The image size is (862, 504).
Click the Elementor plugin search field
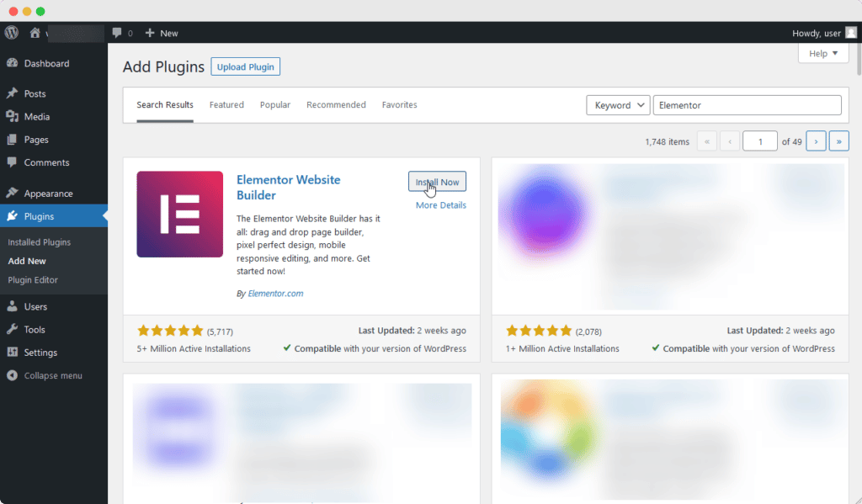748,105
